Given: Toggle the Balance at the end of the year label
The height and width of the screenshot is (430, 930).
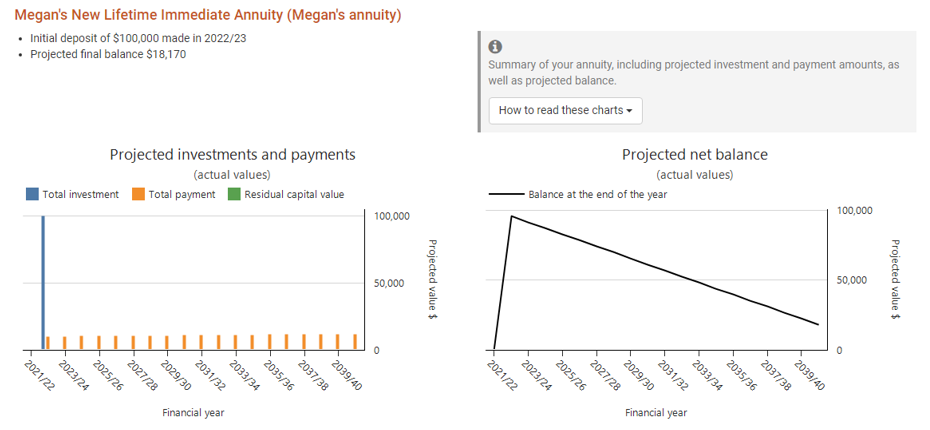Looking at the screenshot, I should point(597,194).
